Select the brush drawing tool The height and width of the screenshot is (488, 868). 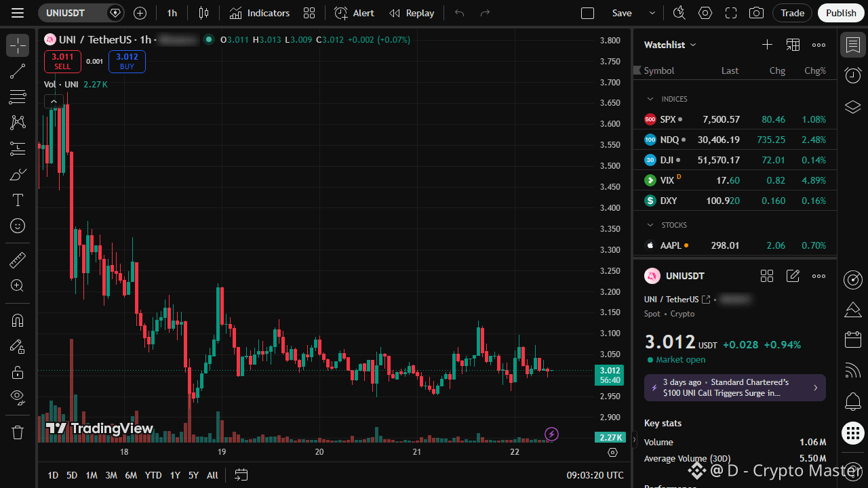pos(18,174)
